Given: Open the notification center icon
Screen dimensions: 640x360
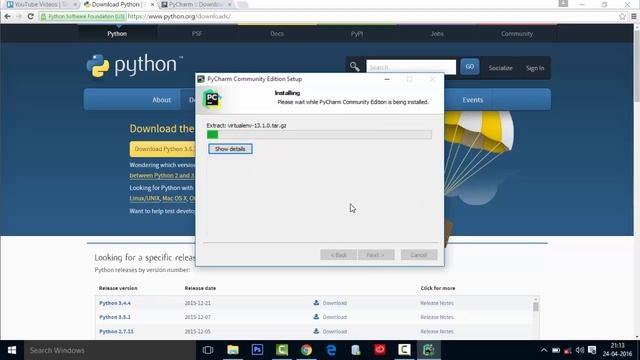Looking at the screenshot, I should tap(592, 350).
